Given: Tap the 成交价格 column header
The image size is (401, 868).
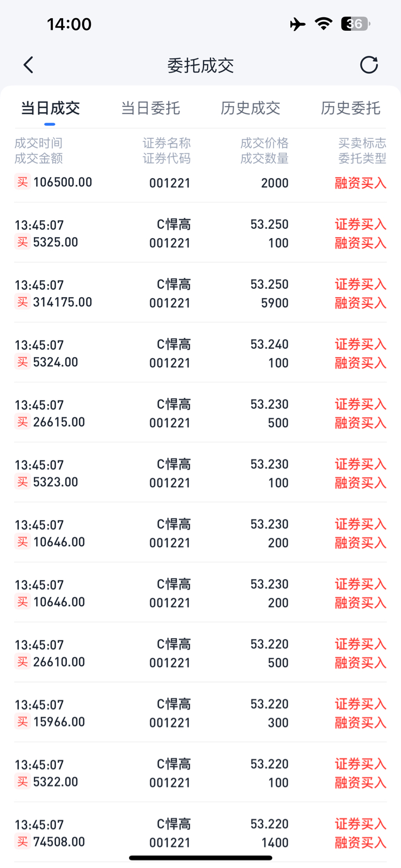Looking at the screenshot, I should click(x=264, y=143).
